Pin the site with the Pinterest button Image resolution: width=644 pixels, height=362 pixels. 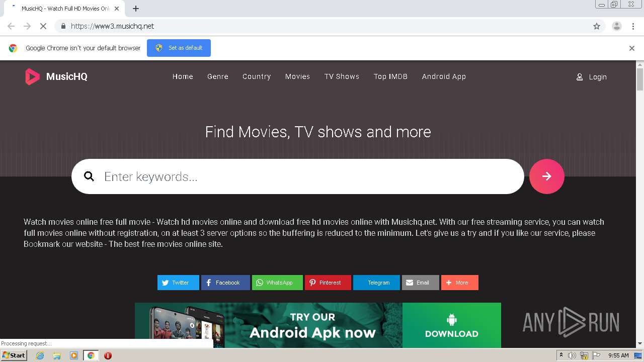pyautogui.click(x=328, y=283)
